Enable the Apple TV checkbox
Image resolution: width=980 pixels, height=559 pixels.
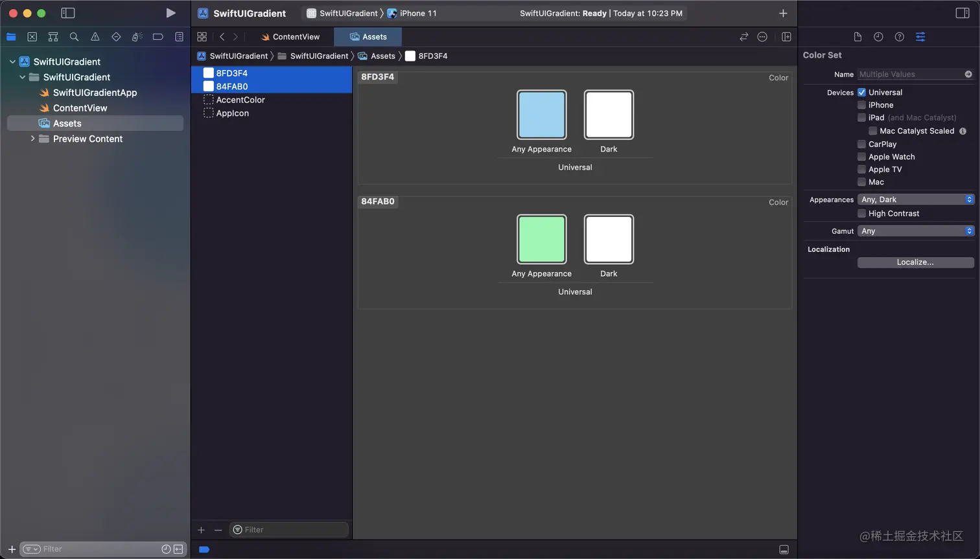(861, 169)
